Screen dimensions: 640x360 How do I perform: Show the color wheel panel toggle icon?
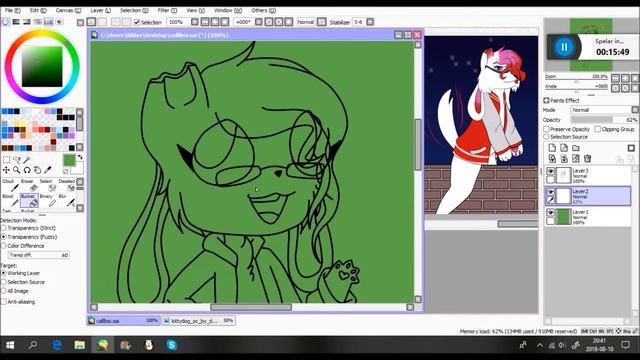coord(6,22)
